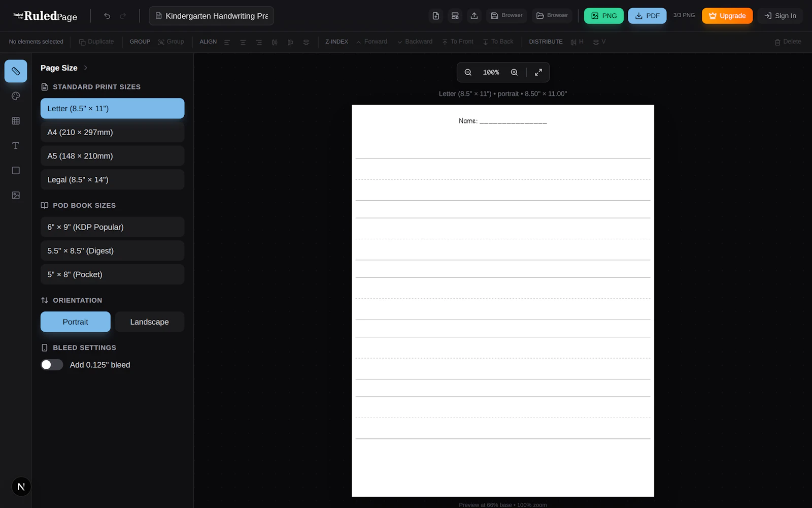Select 5.5" × 8.5" (Digest) size
Image resolution: width=812 pixels, height=508 pixels.
112,251
